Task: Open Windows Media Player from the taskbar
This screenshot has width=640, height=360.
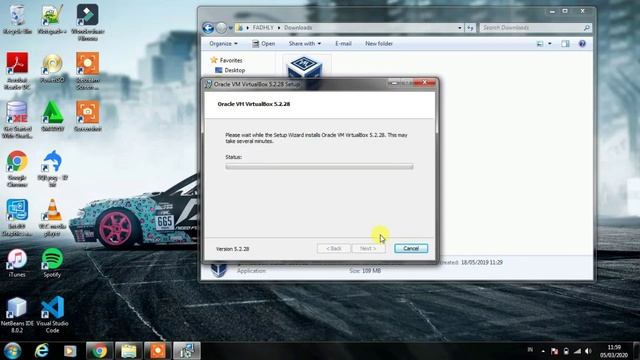Action: [x=70, y=351]
